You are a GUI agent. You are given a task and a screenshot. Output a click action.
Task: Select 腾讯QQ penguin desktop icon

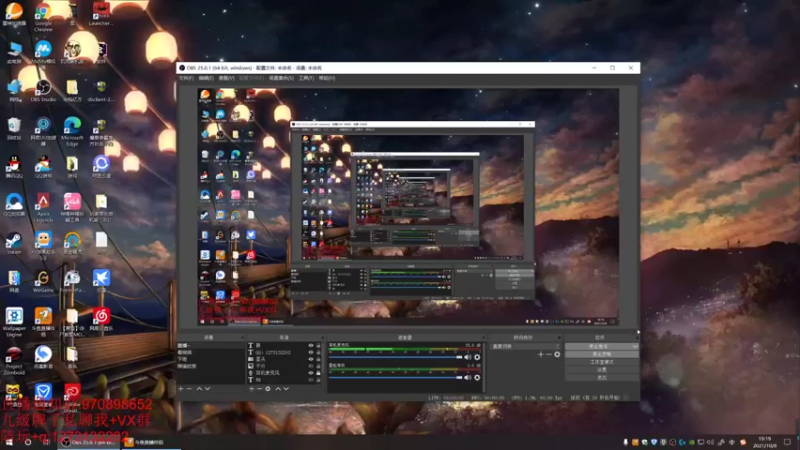point(14,167)
